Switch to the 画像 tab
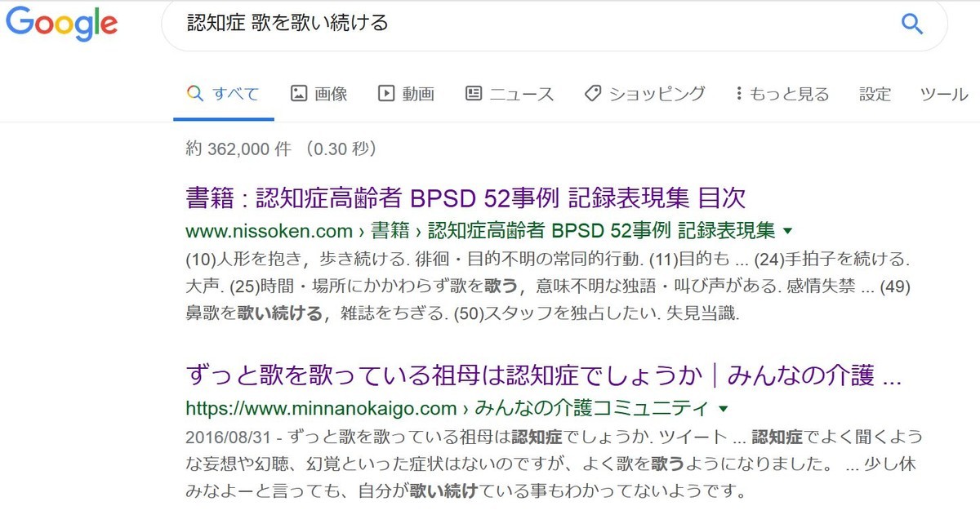This screenshot has height=515, width=980. coord(319,94)
